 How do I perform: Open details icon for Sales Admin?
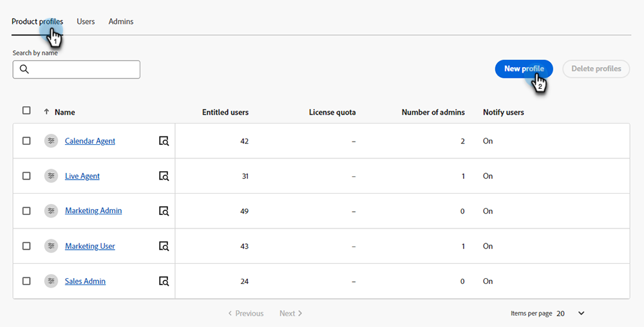coord(164,281)
